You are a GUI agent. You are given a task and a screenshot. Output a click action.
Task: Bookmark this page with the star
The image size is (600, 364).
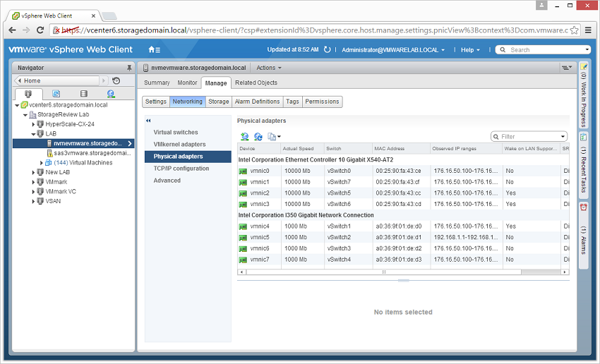pos(574,30)
